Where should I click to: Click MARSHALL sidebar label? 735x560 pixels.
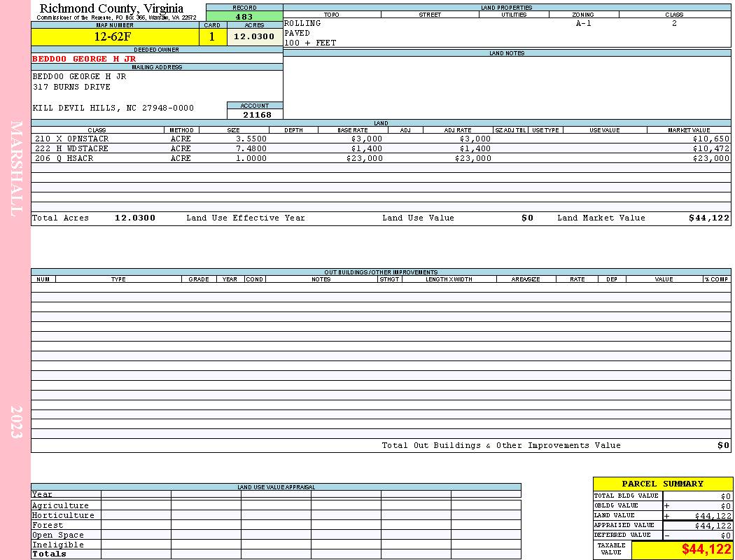(16, 169)
